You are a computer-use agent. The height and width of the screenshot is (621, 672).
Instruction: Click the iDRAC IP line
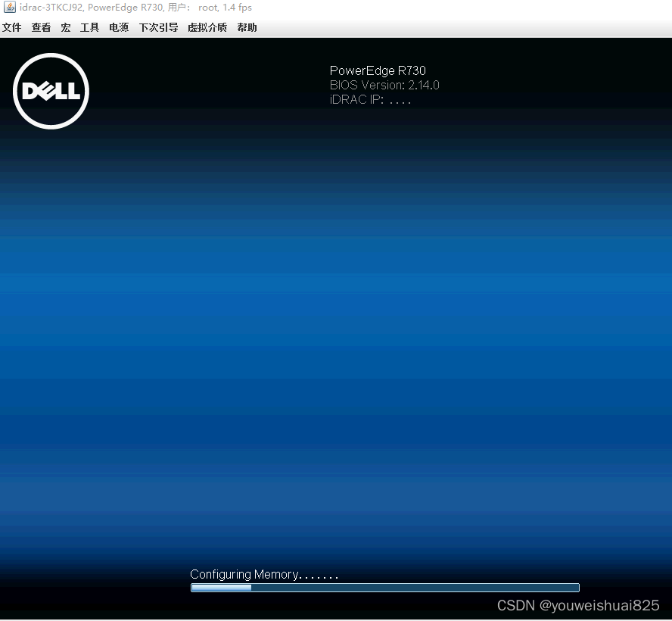tap(370, 99)
